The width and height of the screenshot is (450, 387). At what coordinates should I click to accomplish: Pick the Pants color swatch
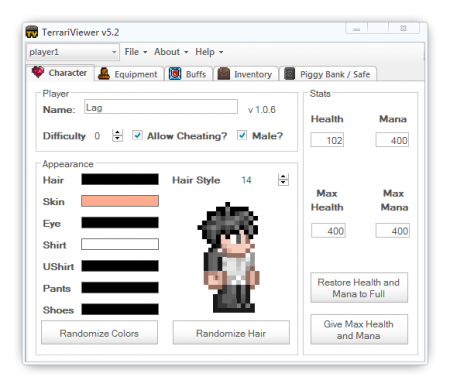120,288
